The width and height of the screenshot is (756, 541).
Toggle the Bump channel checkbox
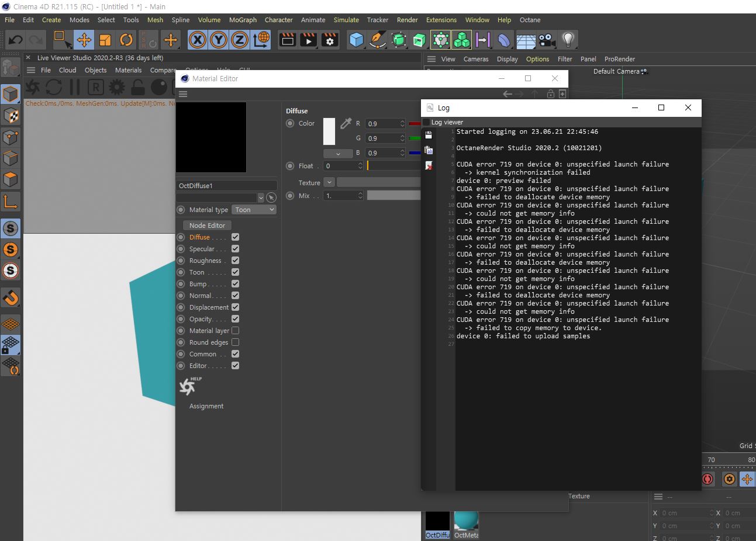pos(235,284)
